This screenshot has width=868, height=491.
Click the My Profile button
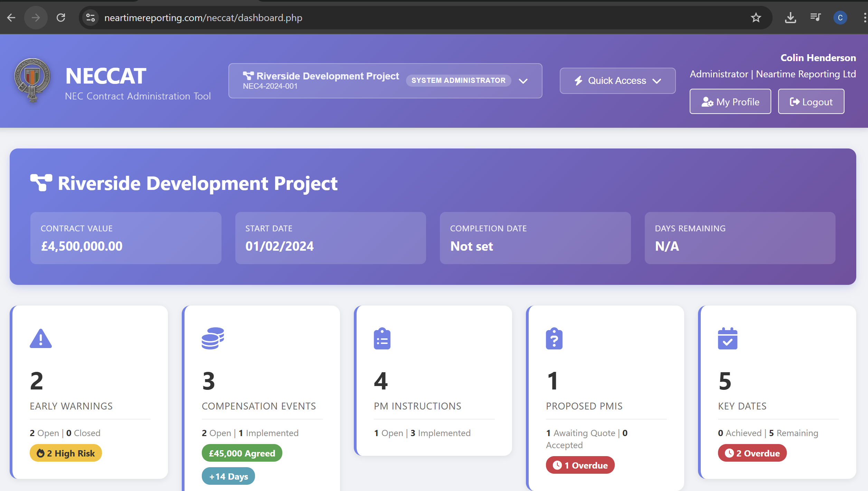click(x=730, y=102)
